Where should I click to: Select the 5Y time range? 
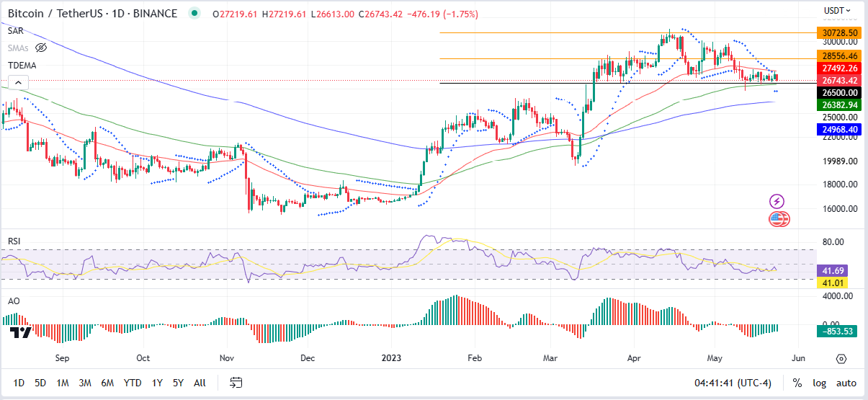pos(178,383)
